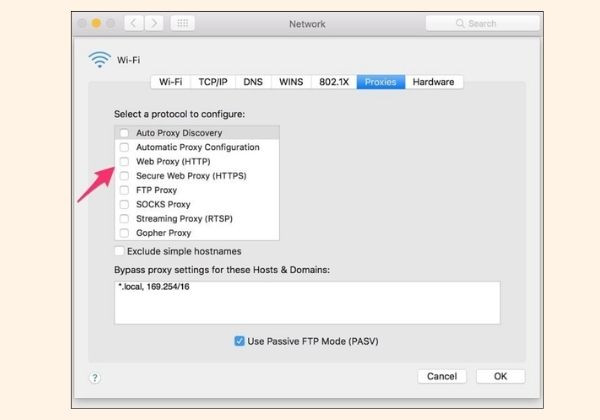Viewport: 600px width, 420px height.
Task: Click Secure Web Proxy (HTTPS) label
Action: coord(191,176)
